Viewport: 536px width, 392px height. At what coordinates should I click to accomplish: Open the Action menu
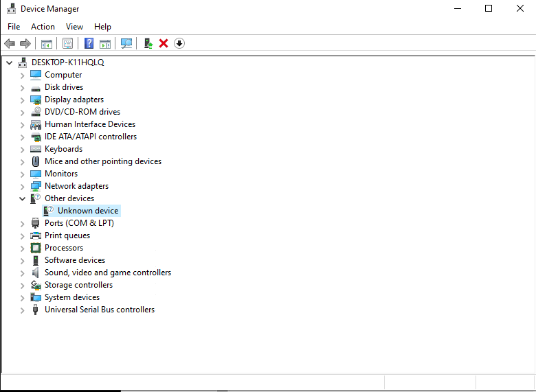coord(43,27)
